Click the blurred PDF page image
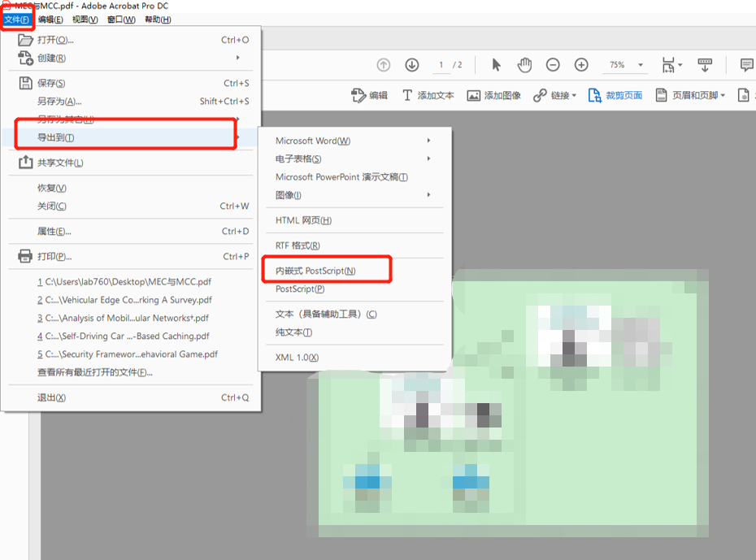The image size is (756, 560). (x=508, y=403)
